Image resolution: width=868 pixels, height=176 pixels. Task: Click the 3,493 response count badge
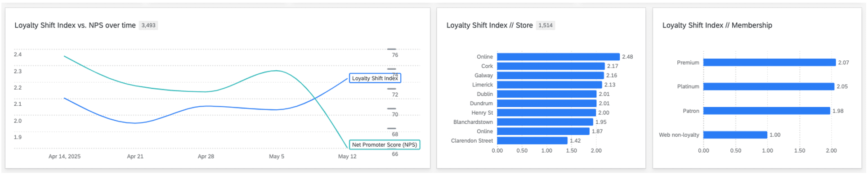coord(148,26)
